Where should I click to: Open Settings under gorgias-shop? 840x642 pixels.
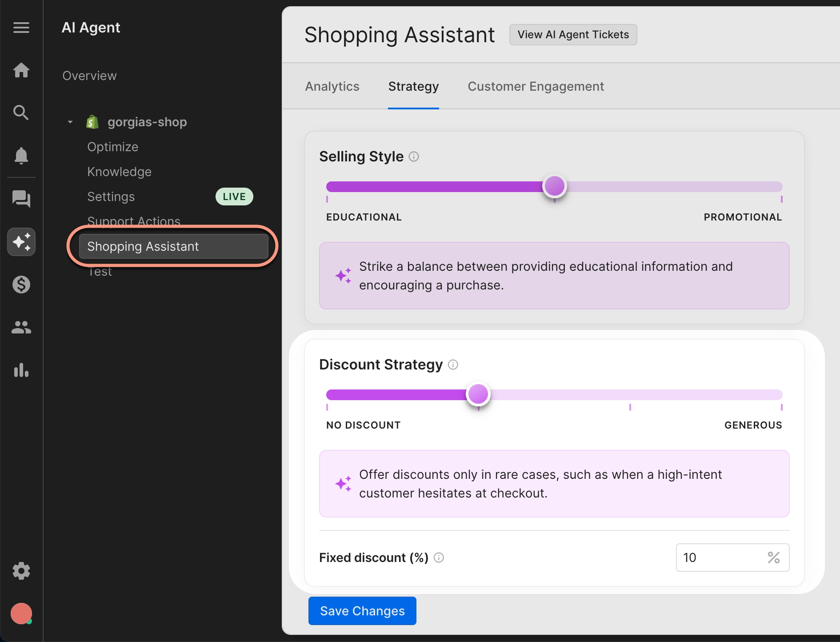111,197
